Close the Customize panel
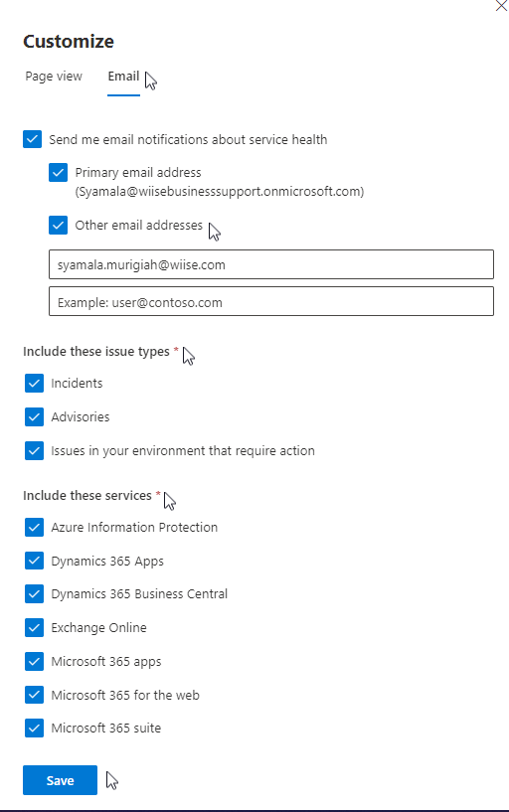 [501, 6]
